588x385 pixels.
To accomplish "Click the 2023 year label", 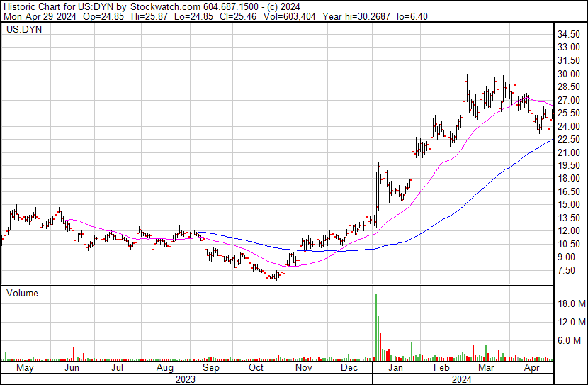I will tap(186, 380).
